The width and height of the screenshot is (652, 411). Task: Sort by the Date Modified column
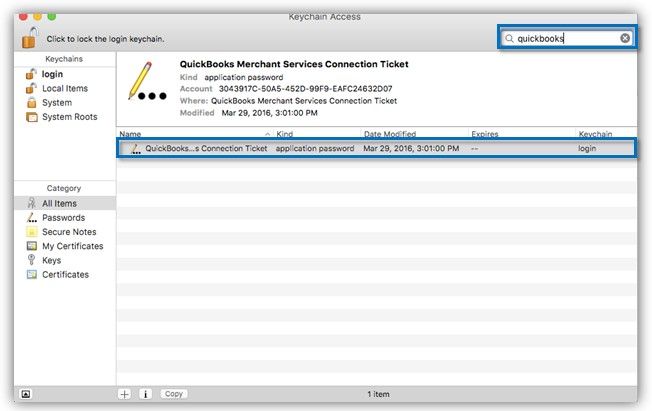(x=390, y=134)
